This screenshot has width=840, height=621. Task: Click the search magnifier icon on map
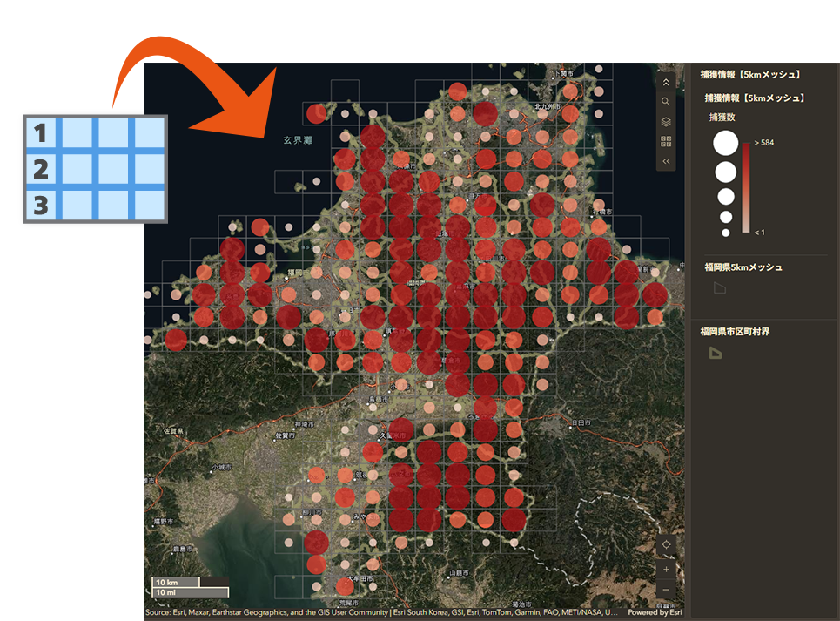(x=666, y=102)
